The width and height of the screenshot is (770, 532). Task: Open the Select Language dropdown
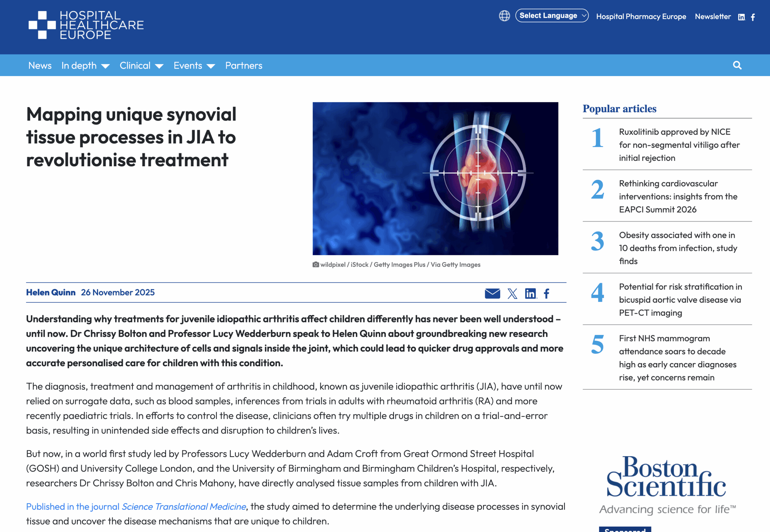pos(552,15)
